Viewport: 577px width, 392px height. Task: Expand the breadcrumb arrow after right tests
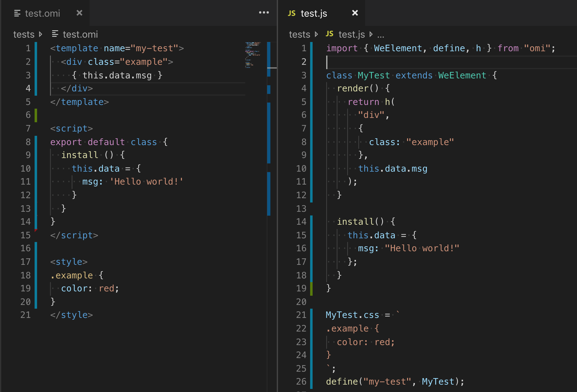(316, 34)
